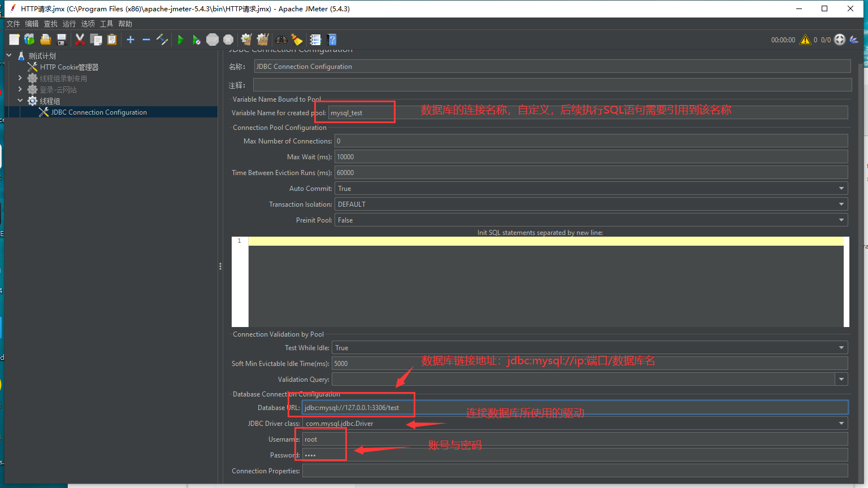Expand the 线程组录制专用 tree node
The width and height of the screenshot is (868, 488).
(20, 78)
